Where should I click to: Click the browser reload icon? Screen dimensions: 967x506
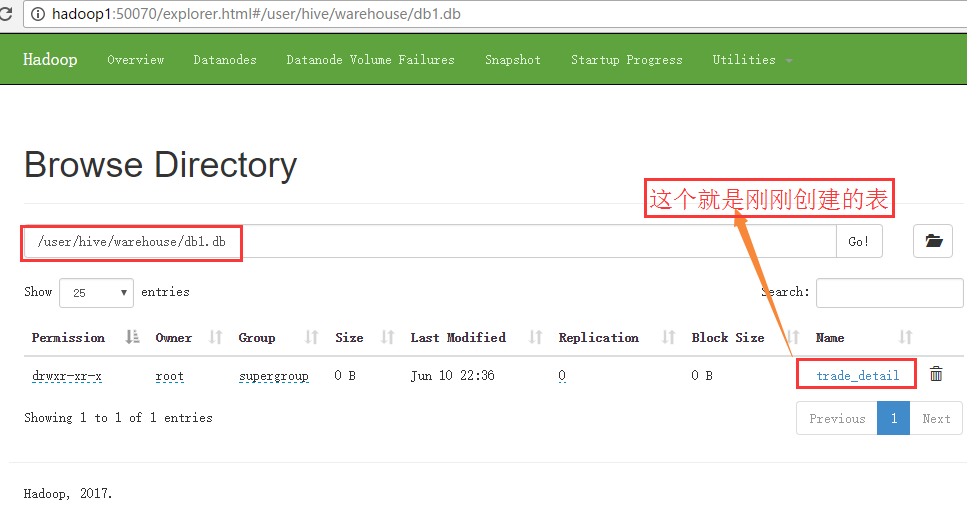point(6,13)
